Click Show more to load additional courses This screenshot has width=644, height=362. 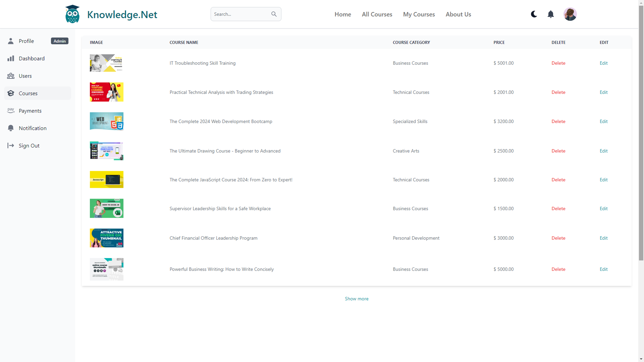point(357,299)
